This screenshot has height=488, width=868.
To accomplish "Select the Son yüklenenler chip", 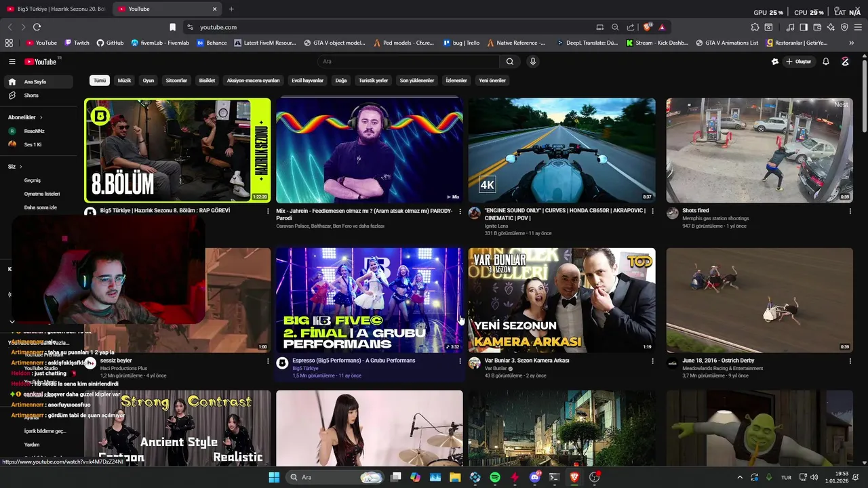I will click(x=417, y=80).
